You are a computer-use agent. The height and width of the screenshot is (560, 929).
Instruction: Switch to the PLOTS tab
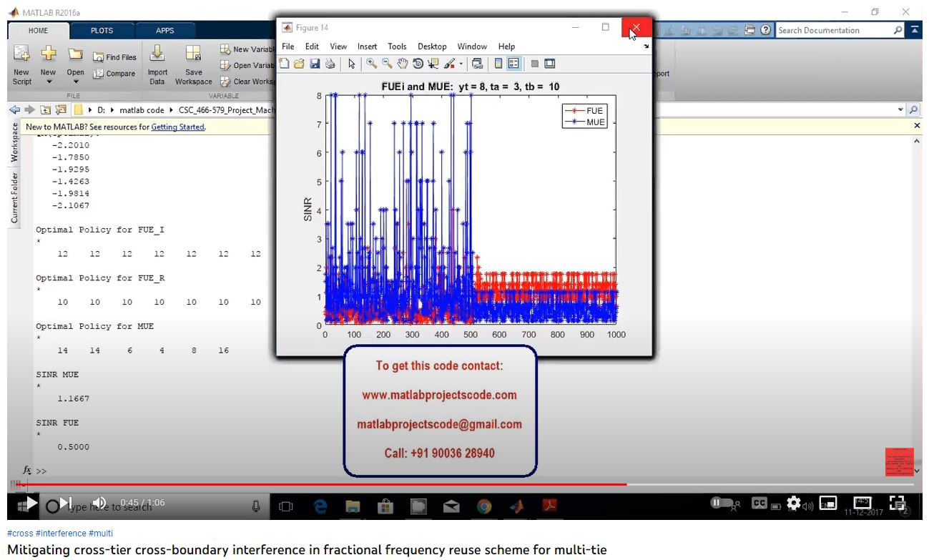pos(102,31)
